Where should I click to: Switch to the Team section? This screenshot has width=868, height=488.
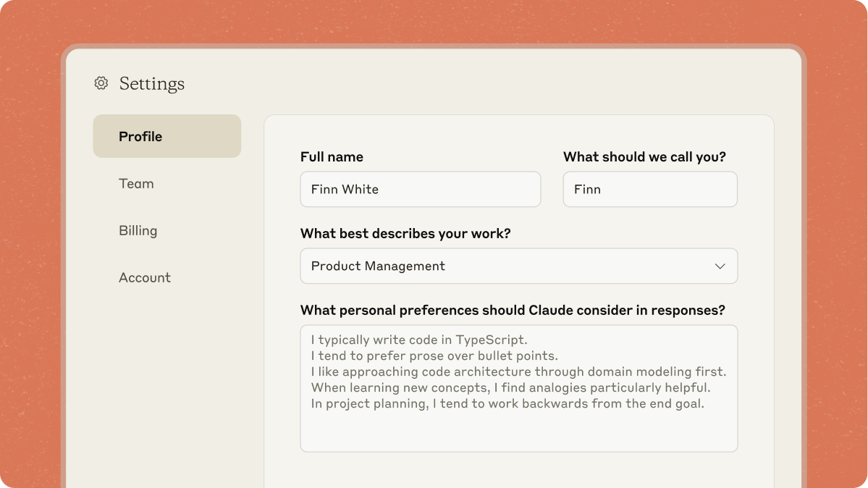click(136, 184)
